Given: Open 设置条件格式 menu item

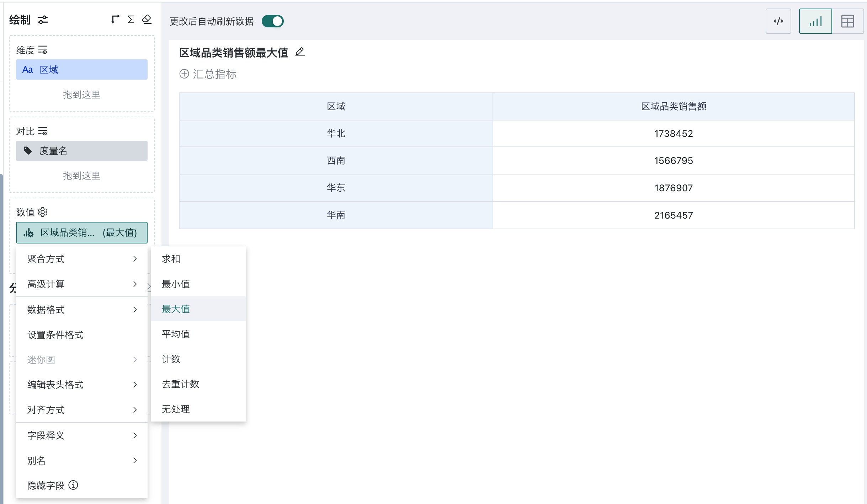Looking at the screenshot, I should (82, 335).
